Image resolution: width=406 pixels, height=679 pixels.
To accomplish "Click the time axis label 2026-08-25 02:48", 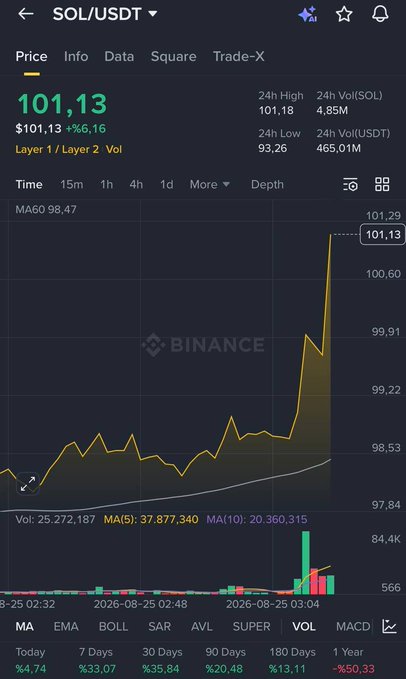I will click(x=141, y=604).
